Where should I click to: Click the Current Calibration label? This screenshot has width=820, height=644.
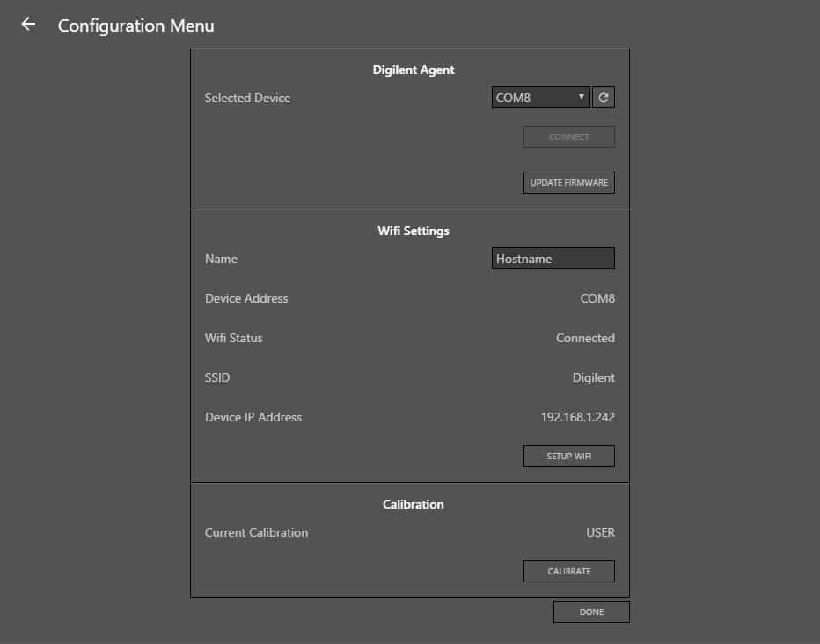tap(256, 532)
